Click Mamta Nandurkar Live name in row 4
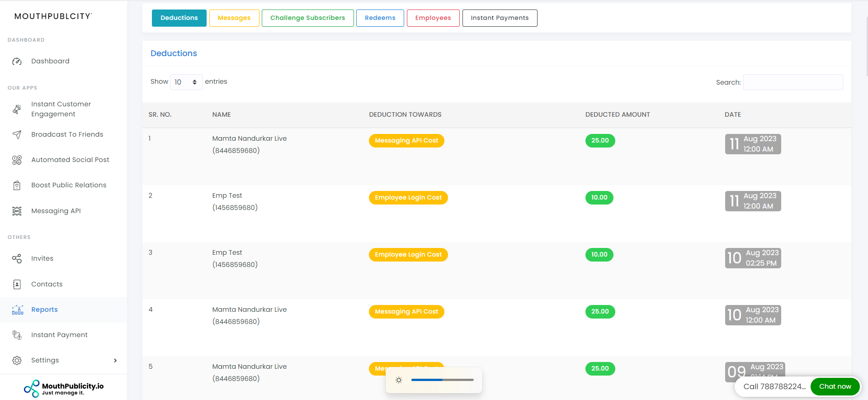This screenshot has width=868, height=400. (x=250, y=310)
